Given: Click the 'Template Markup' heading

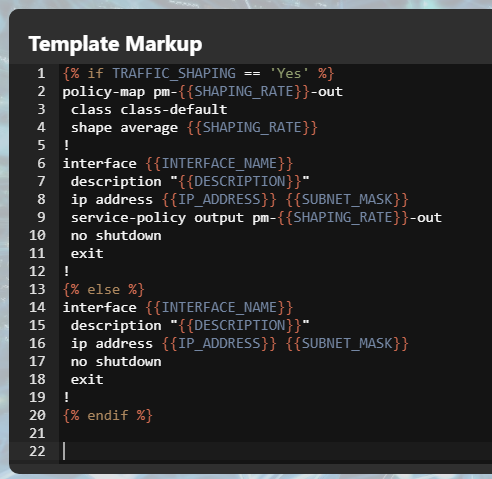Looking at the screenshot, I should click(115, 44).
